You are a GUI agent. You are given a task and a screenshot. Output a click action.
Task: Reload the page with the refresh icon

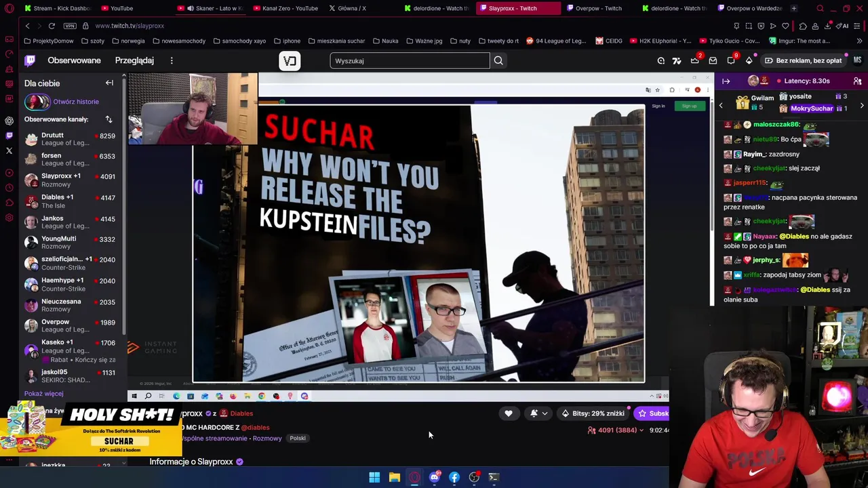[x=52, y=26]
